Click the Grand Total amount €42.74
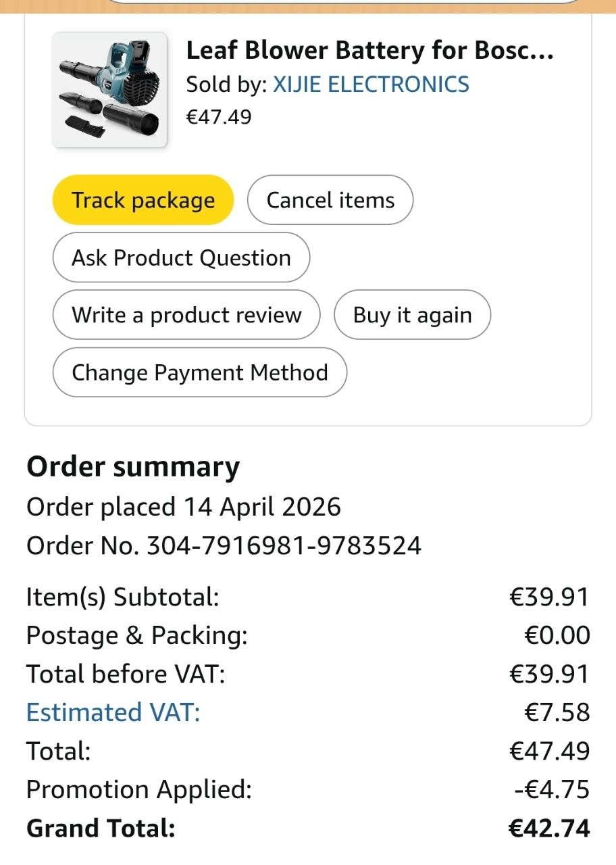Screen dimensions: 616x865 coord(548,828)
